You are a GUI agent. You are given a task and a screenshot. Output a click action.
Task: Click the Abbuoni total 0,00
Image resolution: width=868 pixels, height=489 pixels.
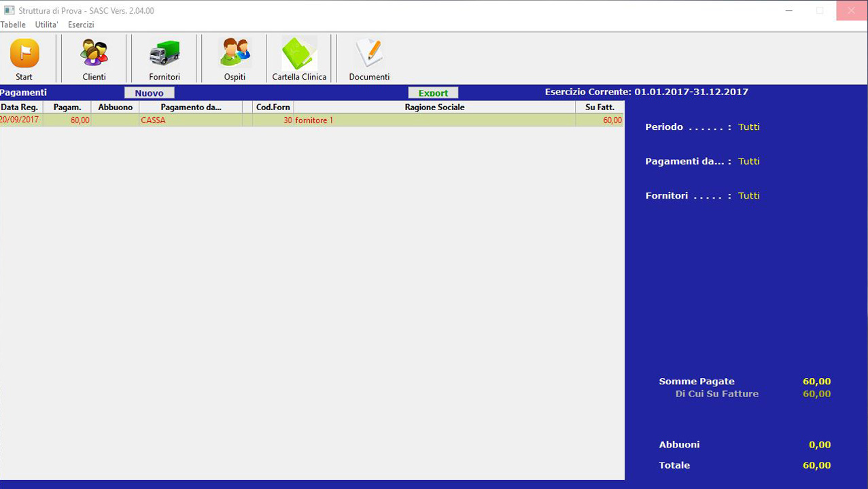pos(820,445)
